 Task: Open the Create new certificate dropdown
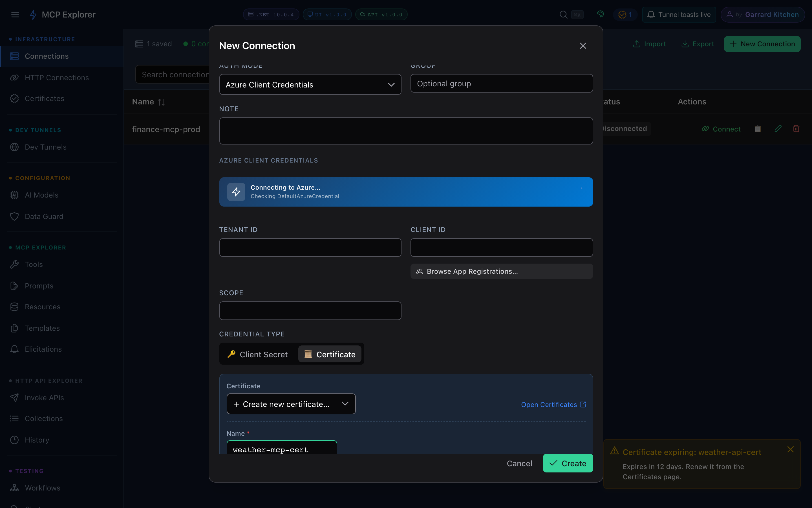[291, 404]
